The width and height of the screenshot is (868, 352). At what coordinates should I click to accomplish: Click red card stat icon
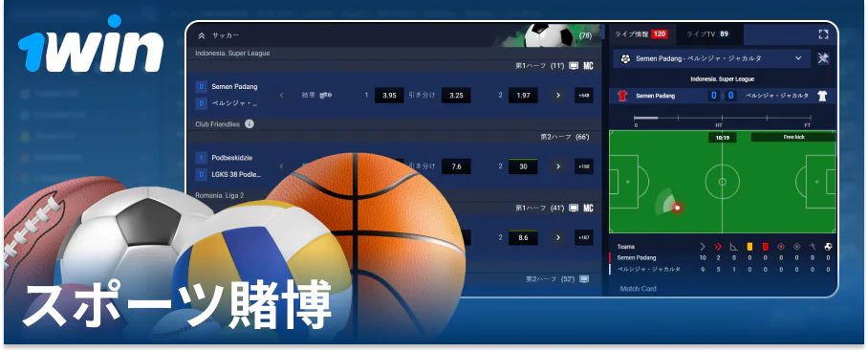coord(766,247)
